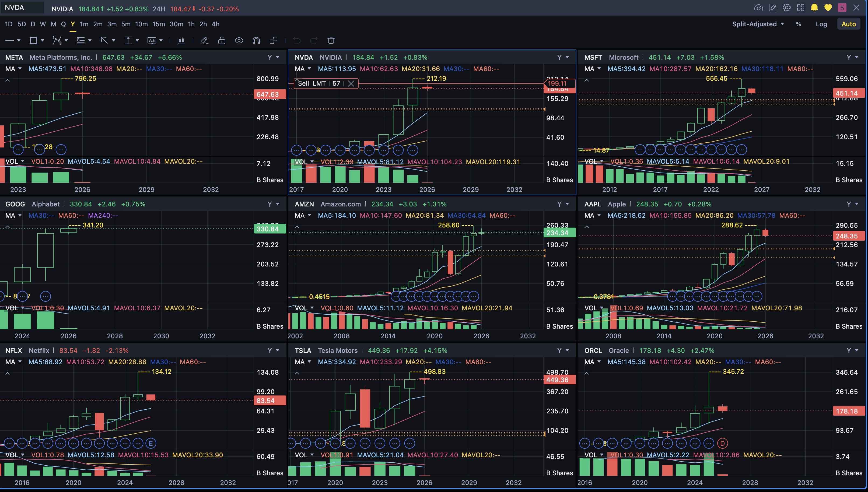The width and height of the screenshot is (868, 492).
Task: Click the linked-drawings sync icon
Action: pyautogui.click(x=274, y=41)
